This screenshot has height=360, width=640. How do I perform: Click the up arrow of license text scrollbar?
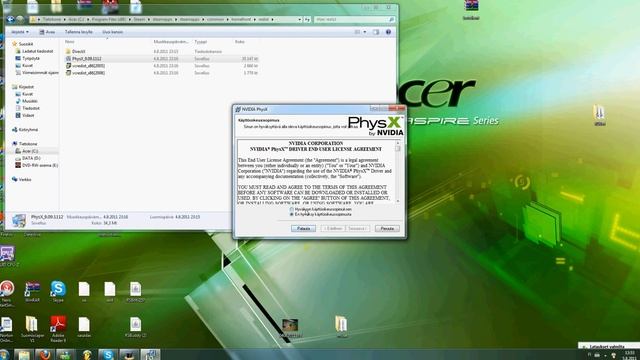coord(398,143)
